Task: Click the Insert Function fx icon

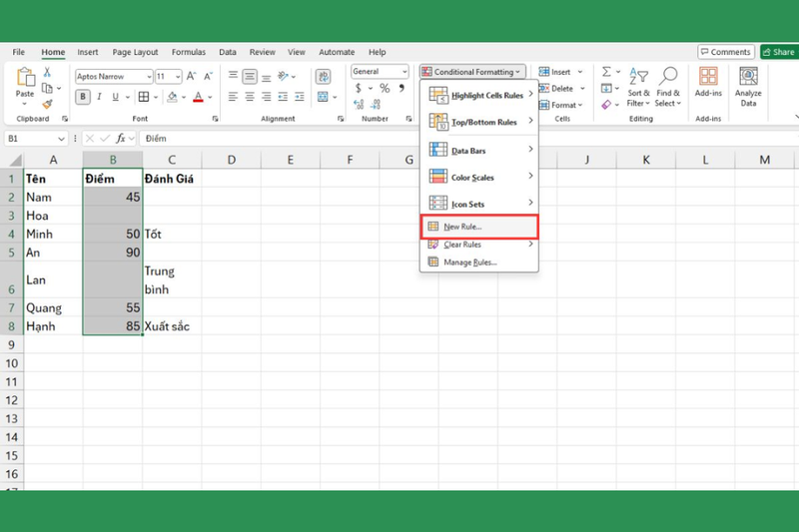Action: click(121, 139)
